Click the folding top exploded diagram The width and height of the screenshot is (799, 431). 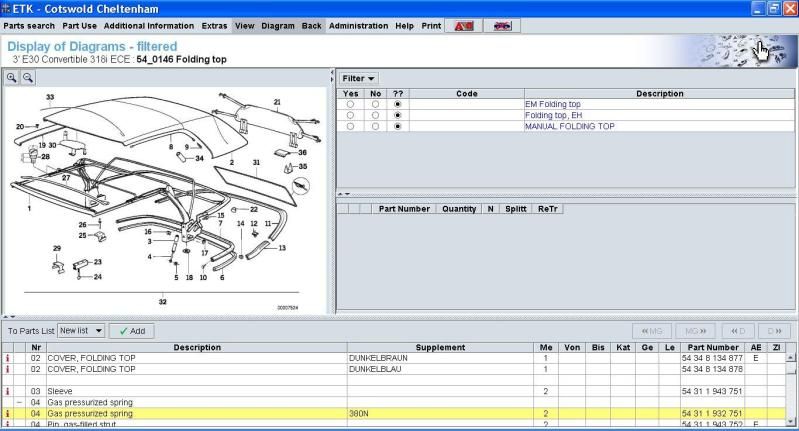164,200
